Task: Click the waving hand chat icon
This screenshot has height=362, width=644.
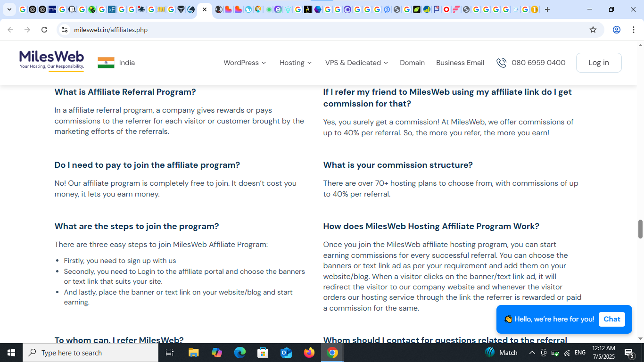Action: (508, 319)
